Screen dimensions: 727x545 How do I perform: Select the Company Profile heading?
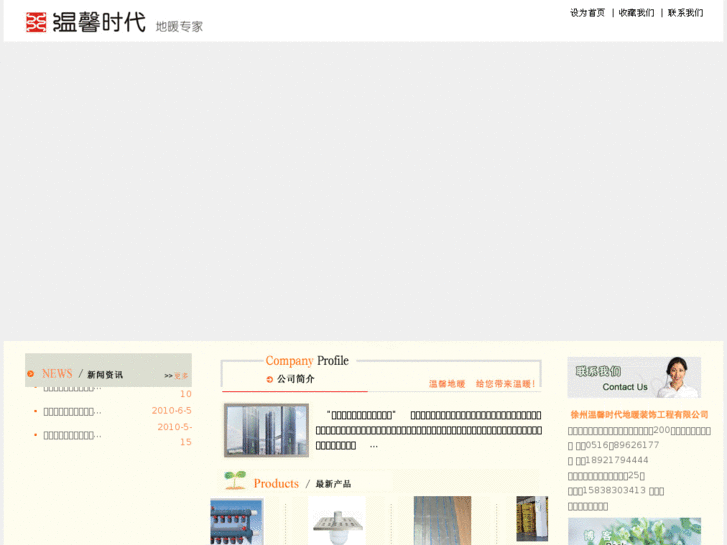tap(307, 360)
